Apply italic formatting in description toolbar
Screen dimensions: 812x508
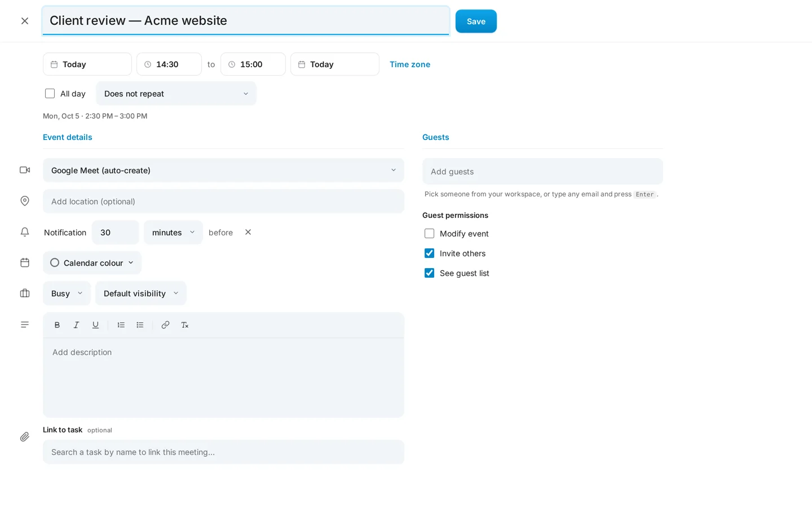click(x=76, y=325)
